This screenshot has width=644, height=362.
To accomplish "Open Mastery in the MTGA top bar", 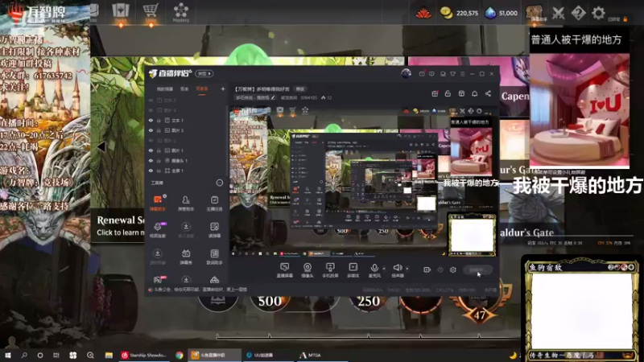I will click(180, 12).
